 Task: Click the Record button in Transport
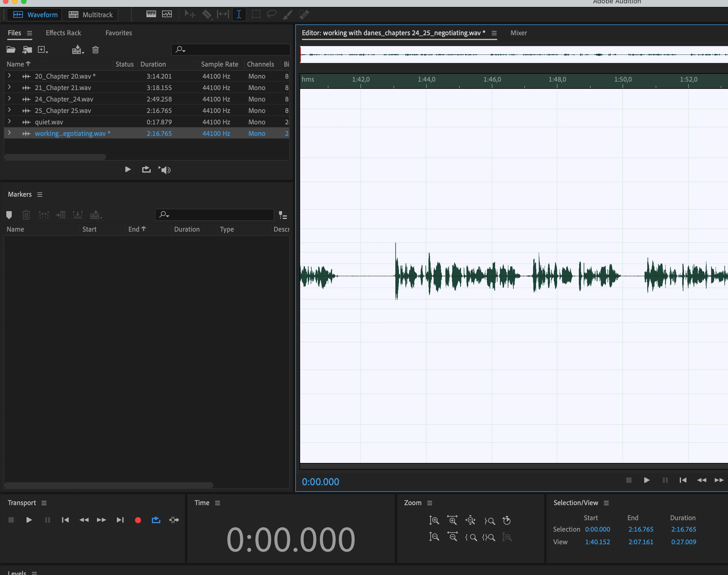coord(138,520)
